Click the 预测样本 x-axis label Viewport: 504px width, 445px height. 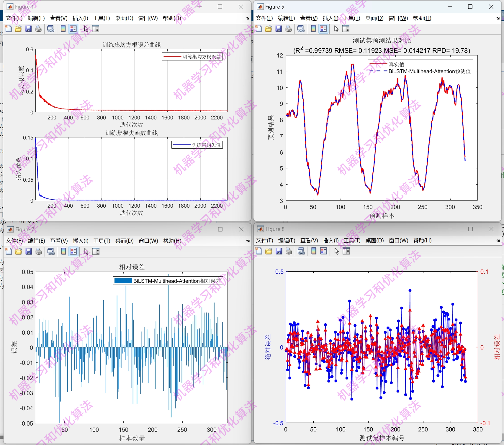(382, 216)
